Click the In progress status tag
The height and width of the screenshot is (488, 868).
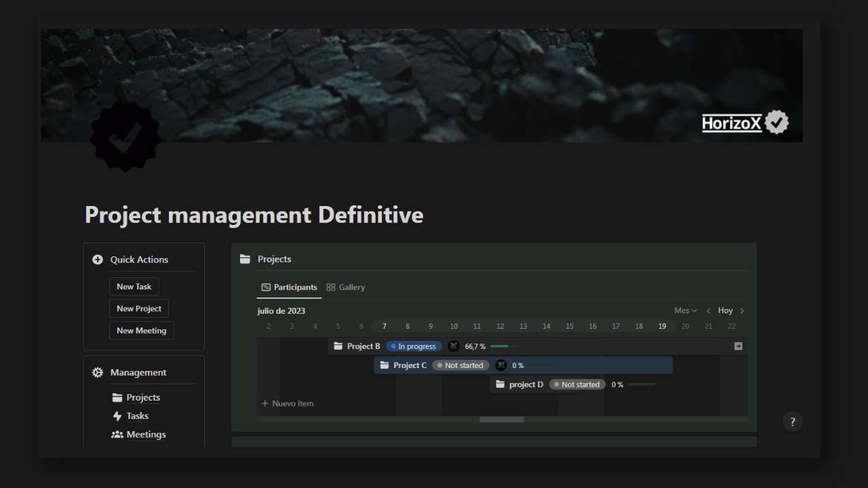click(x=414, y=346)
